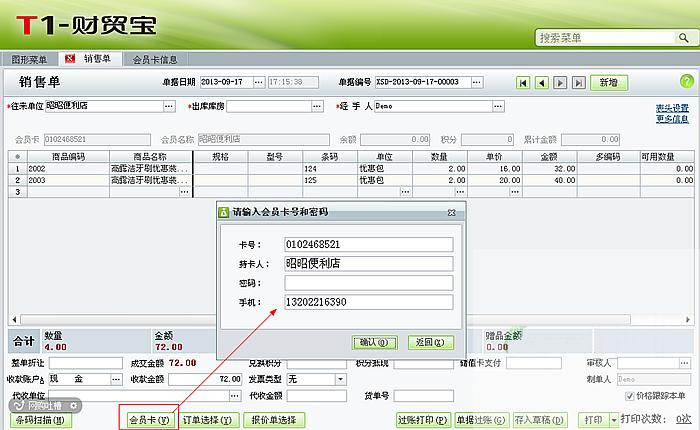Jump to last record navigation icon

point(579,83)
